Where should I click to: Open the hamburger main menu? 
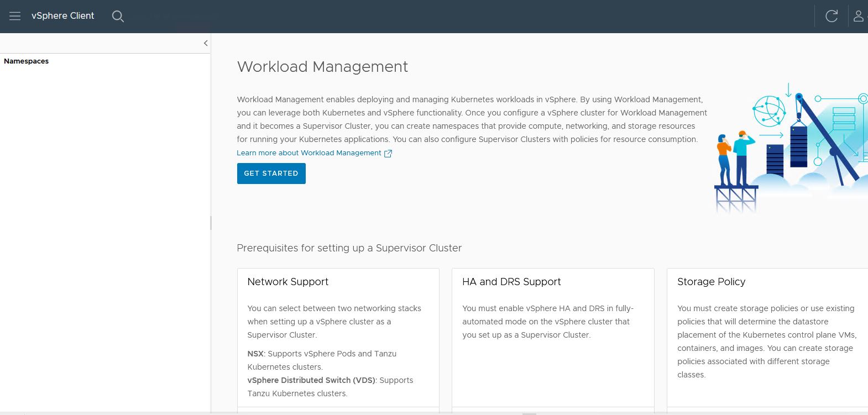click(x=15, y=16)
